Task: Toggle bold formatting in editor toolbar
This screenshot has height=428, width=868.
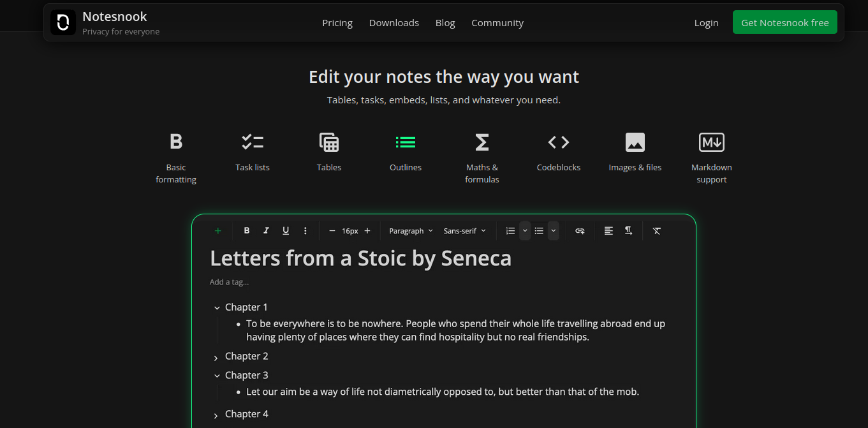Action: click(247, 231)
